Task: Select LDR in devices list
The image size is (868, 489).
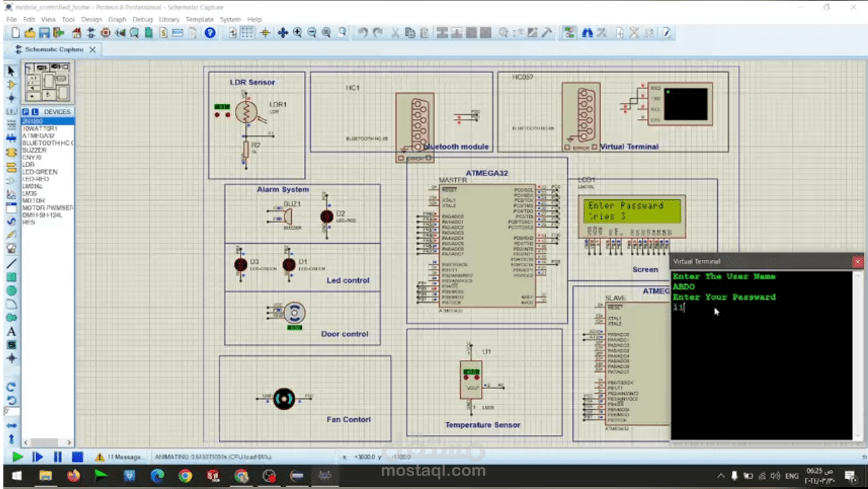Action: pos(28,165)
